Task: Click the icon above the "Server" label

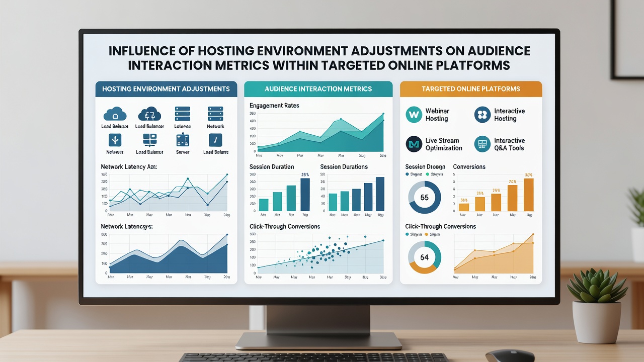Action: point(182,140)
